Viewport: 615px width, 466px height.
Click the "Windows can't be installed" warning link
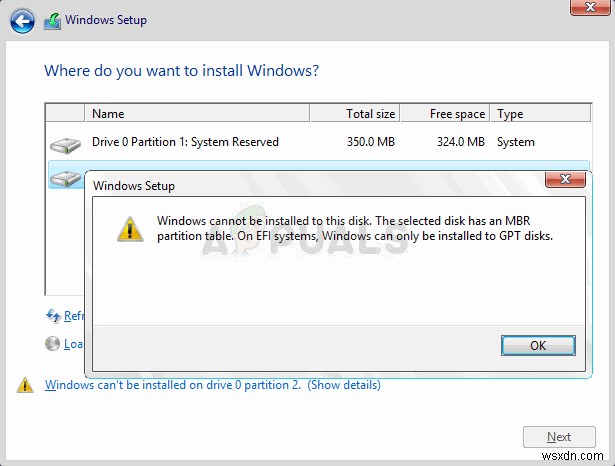pyautogui.click(x=173, y=384)
